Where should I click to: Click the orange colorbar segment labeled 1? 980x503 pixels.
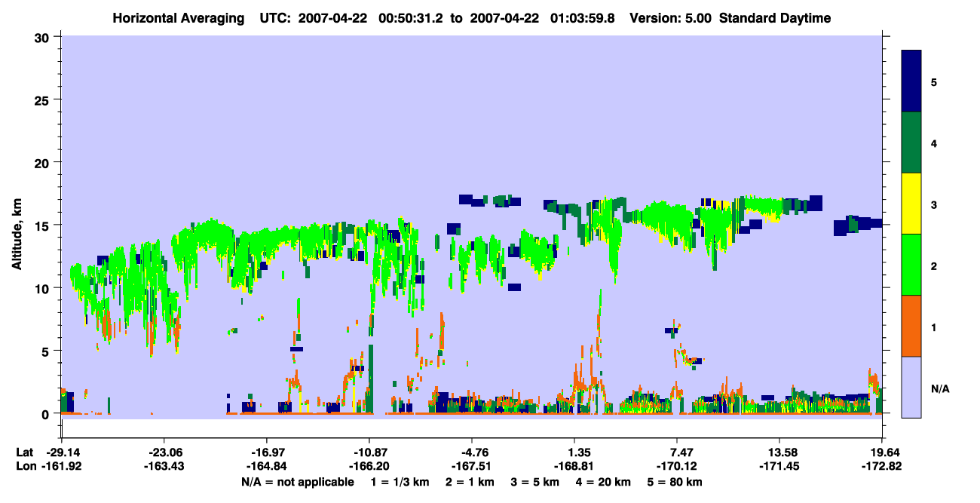pyautogui.click(x=911, y=326)
